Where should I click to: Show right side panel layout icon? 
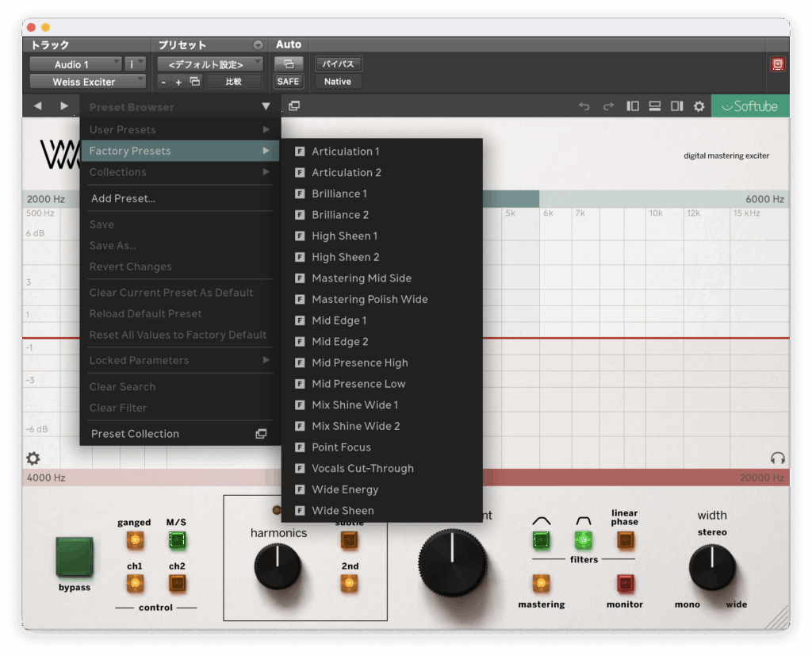677,106
